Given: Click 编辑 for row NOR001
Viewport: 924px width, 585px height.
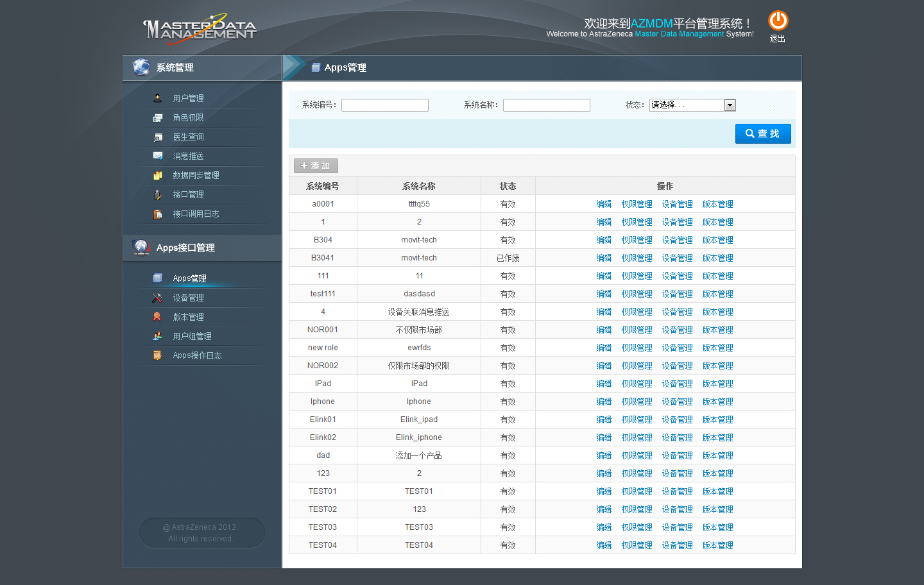Looking at the screenshot, I should [x=604, y=330].
